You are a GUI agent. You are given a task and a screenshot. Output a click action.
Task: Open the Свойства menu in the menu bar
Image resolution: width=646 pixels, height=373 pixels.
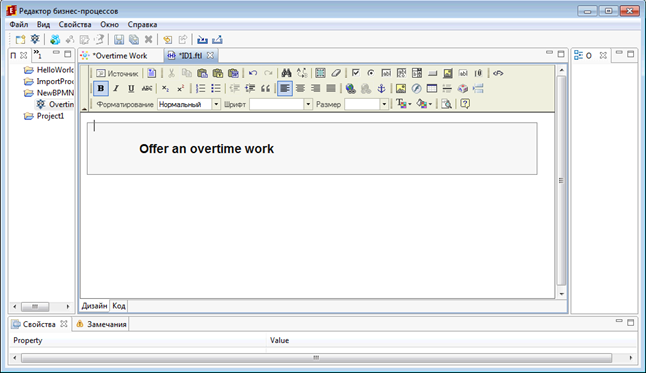(x=75, y=24)
